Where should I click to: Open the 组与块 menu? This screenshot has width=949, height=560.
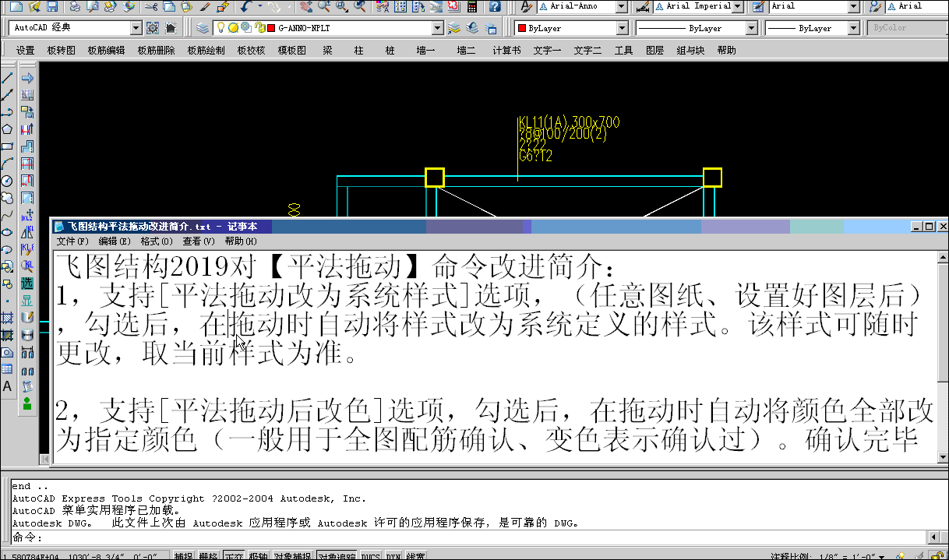pyautogui.click(x=690, y=51)
